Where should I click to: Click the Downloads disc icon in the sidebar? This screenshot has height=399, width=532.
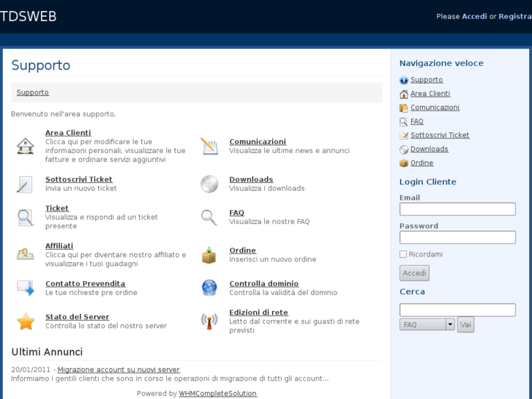tap(404, 149)
